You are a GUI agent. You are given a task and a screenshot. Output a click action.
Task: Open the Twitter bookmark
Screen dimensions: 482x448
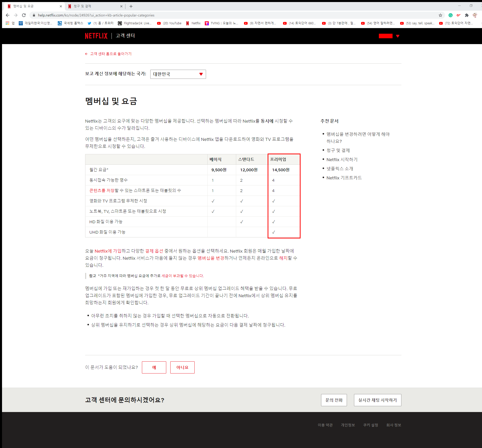click(100, 23)
